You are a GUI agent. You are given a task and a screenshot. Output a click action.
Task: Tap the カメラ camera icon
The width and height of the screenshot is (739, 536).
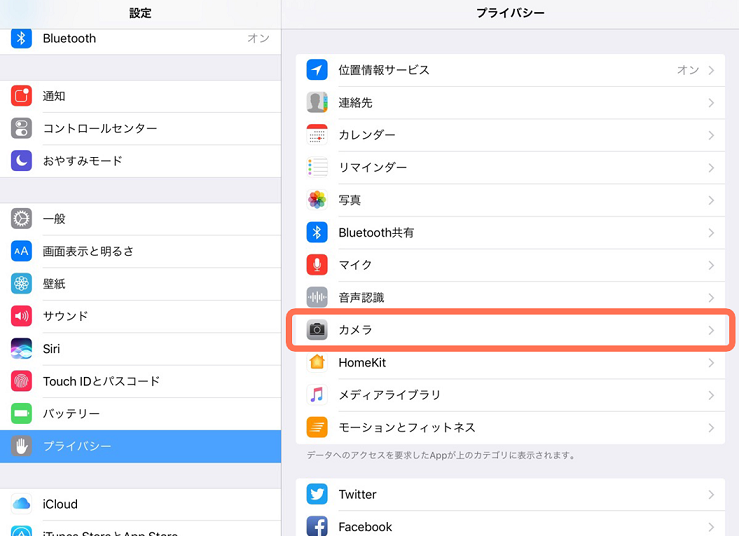pos(317,330)
